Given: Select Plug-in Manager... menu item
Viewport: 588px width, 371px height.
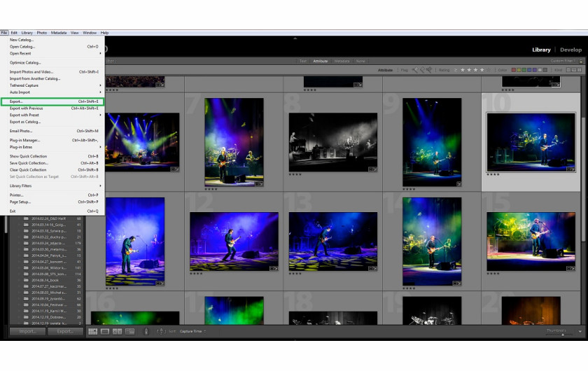Looking at the screenshot, I should pos(52,140).
